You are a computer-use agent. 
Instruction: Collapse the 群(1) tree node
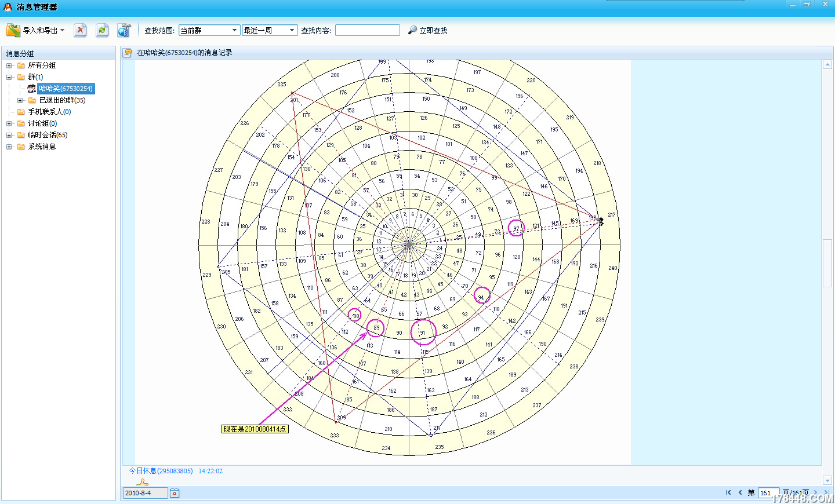pos(9,77)
